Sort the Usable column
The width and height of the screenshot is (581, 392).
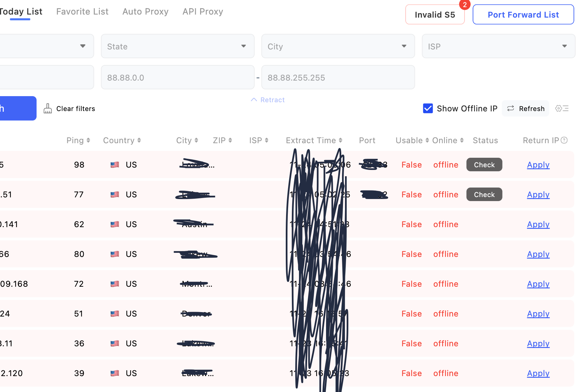point(427,140)
